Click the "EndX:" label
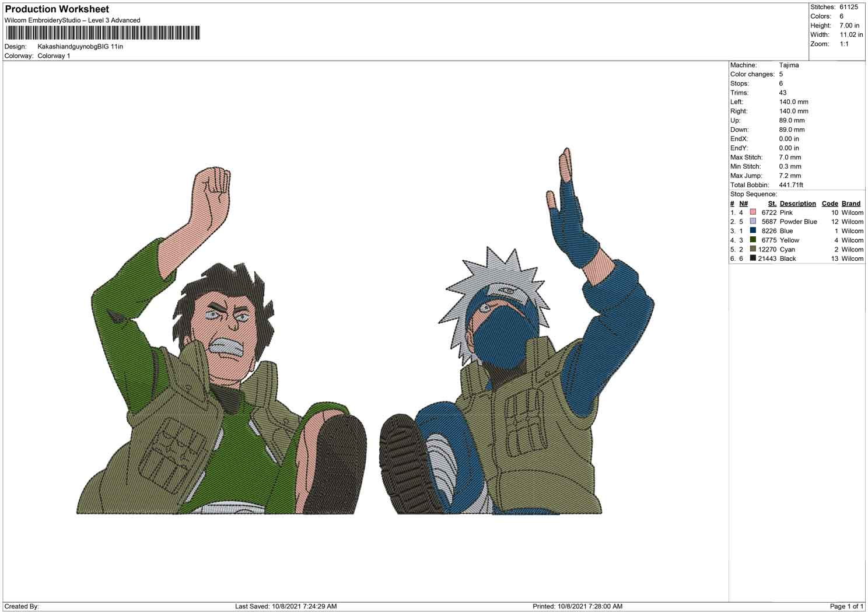Screen dimensions: 868x612 (739, 139)
